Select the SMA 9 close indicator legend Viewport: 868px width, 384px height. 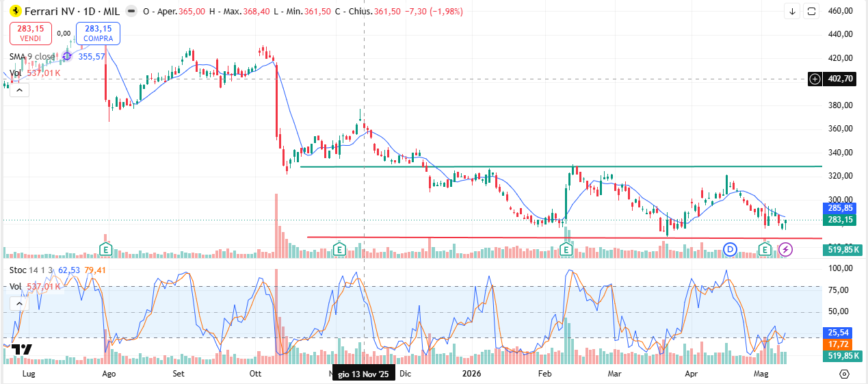[31, 56]
